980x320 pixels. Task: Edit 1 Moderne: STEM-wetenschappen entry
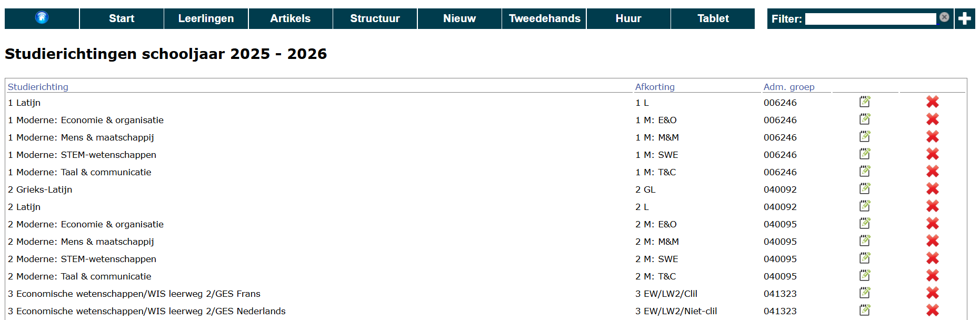click(865, 154)
